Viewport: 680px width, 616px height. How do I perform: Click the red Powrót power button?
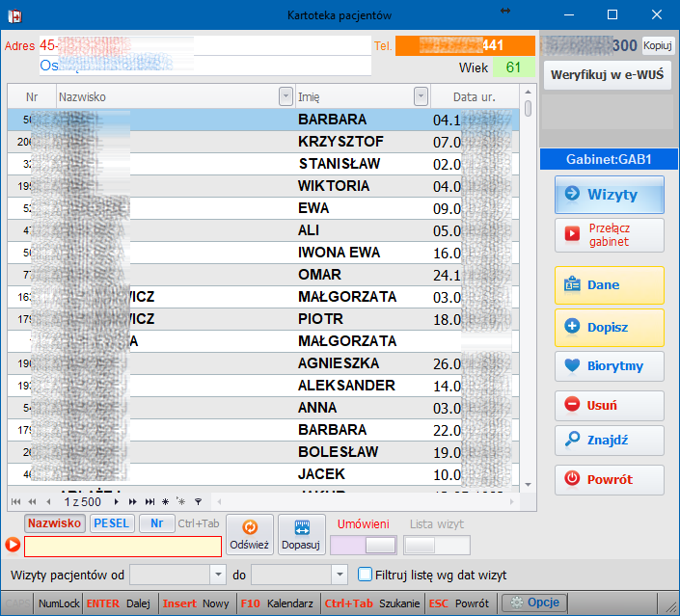610,479
